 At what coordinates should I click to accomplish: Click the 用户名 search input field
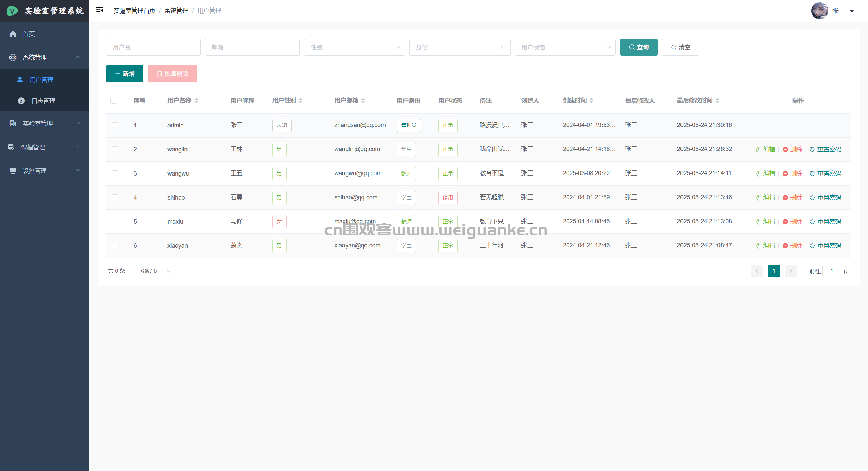(153, 47)
